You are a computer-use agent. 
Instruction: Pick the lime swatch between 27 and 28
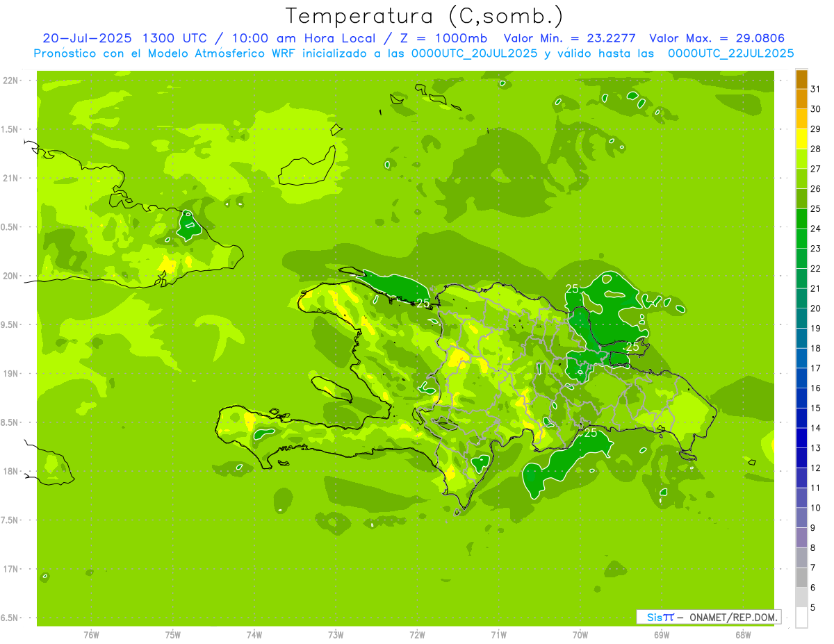tap(801, 159)
